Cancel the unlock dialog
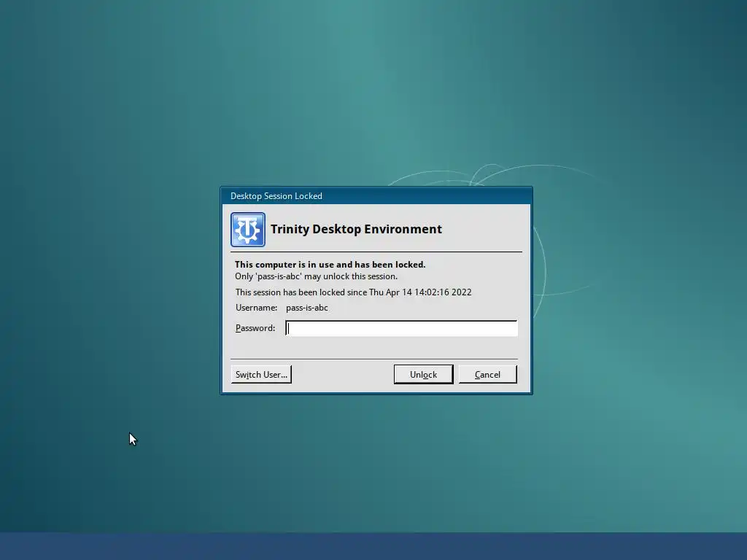The image size is (747, 560). click(487, 374)
